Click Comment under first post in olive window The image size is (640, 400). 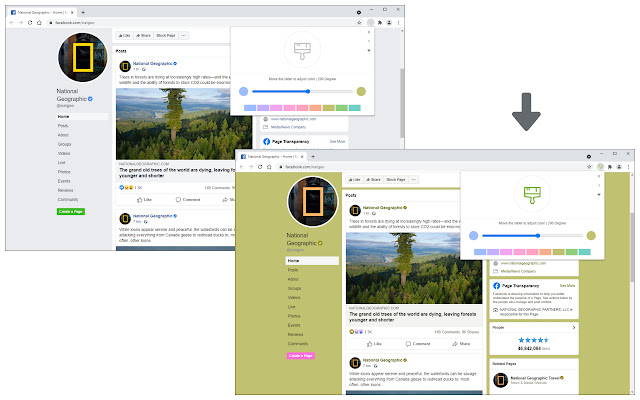418,344
